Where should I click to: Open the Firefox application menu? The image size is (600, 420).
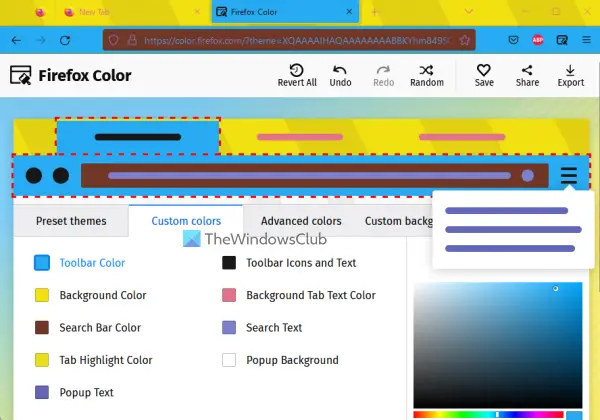tap(586, 40)
